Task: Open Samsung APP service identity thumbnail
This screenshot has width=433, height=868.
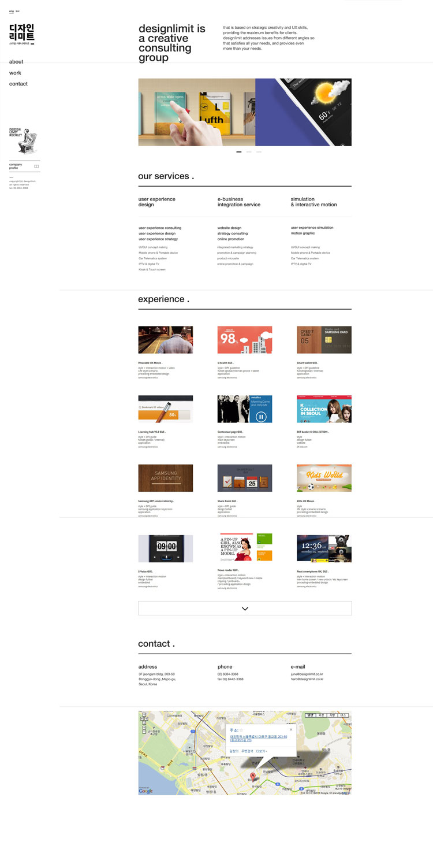Action: point(166,478)
